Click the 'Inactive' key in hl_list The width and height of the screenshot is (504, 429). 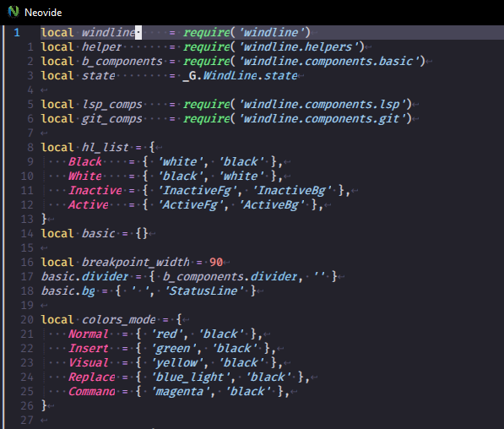point(95,190)
